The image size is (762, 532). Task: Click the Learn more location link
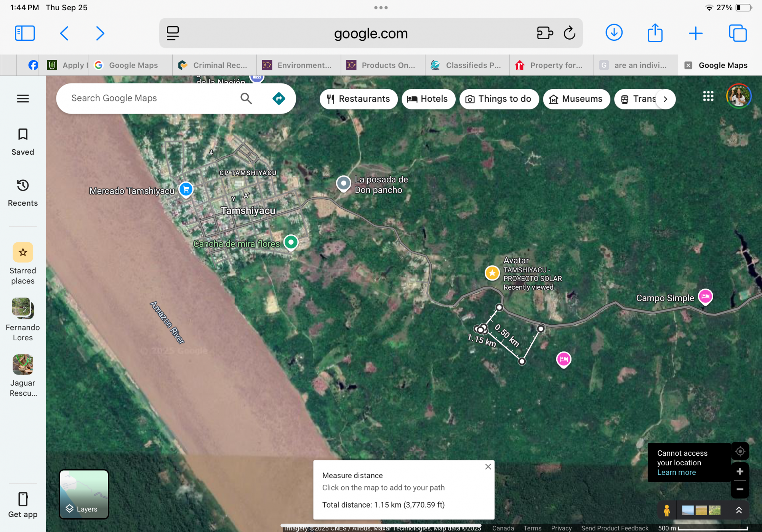676,472
